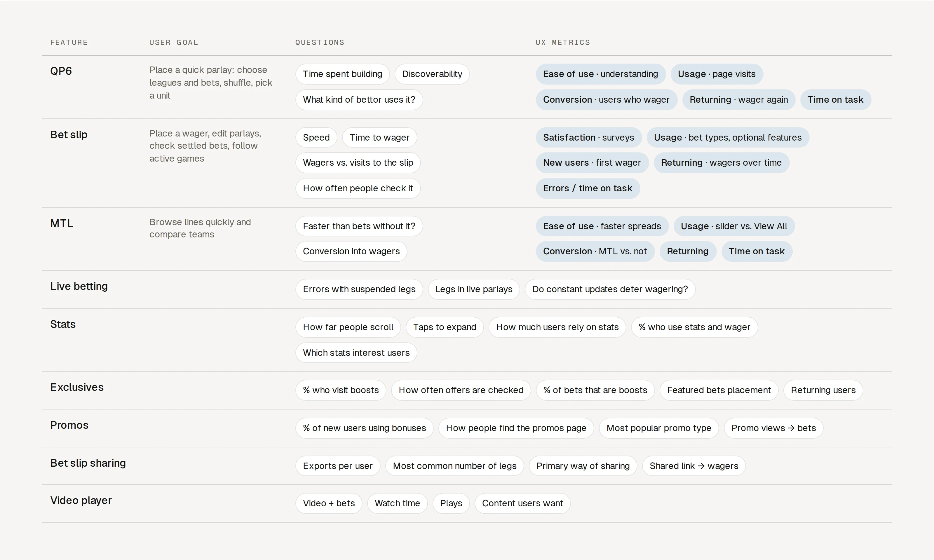Select 'Legs in live parlays' chip
The width and height of the screenshot is (934, 560).
pos(473,289)
